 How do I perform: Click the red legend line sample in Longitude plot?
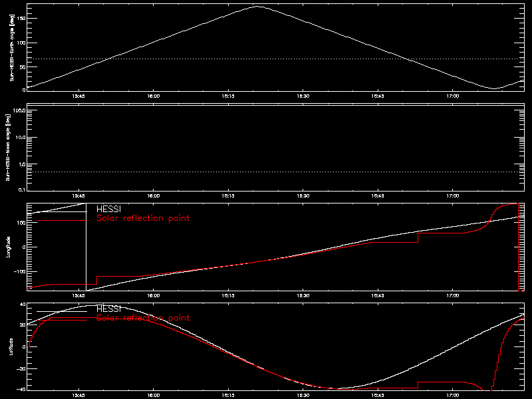point(62,221)
